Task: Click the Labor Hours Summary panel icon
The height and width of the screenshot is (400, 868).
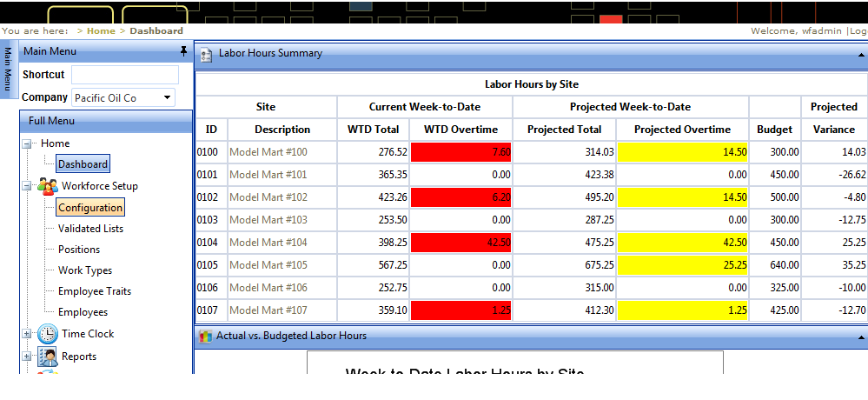Action: coord(207,54)
